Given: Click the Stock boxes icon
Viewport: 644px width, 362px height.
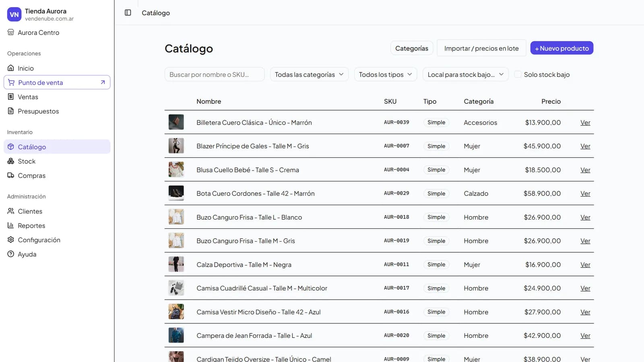Looking at the screenshot, I should 11,161.
